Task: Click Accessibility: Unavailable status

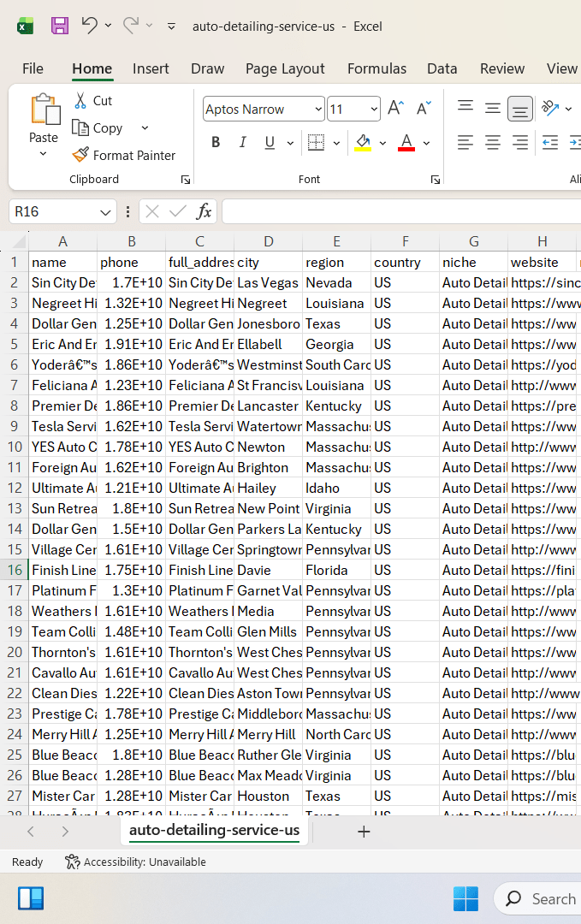Action: point(135,862)
